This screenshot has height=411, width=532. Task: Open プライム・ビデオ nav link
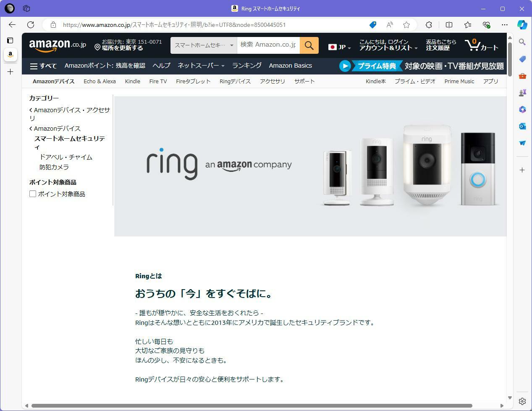415,81
